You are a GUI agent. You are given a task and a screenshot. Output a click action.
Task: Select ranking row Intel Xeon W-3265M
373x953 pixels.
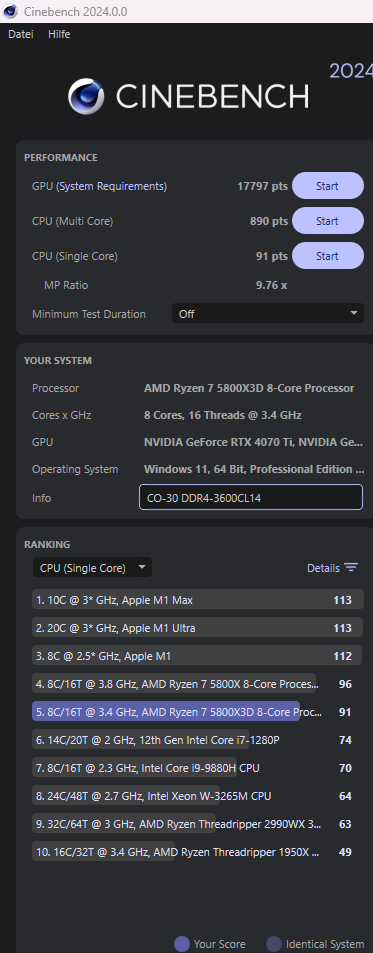[198, 796]
